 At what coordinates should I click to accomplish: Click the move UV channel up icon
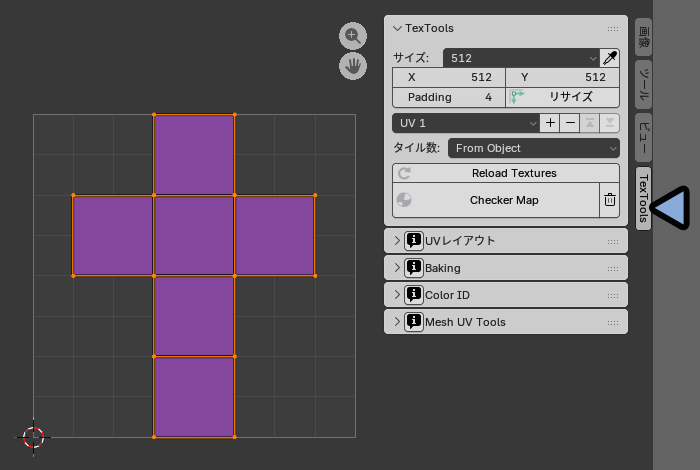pos(591,123)
